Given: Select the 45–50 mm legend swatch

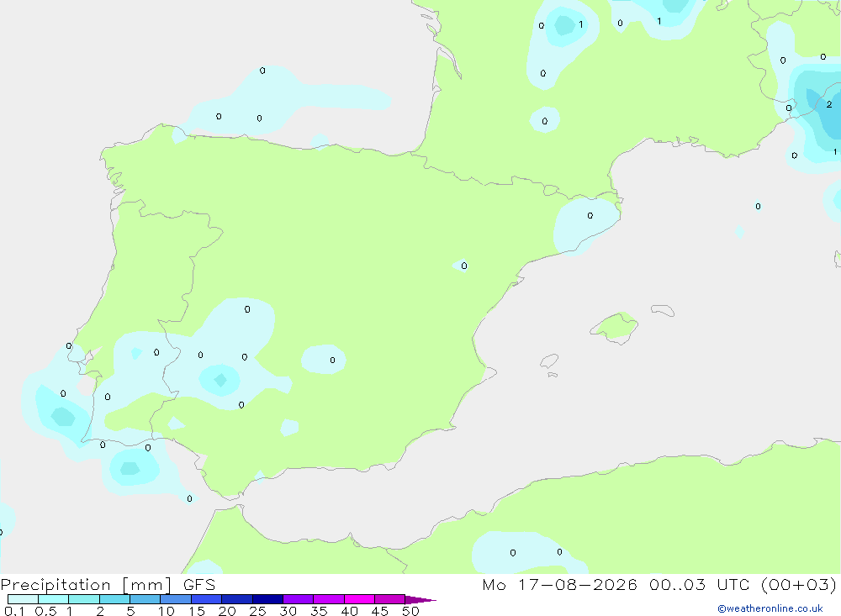Looking at the screenshot, I should 390,599.
